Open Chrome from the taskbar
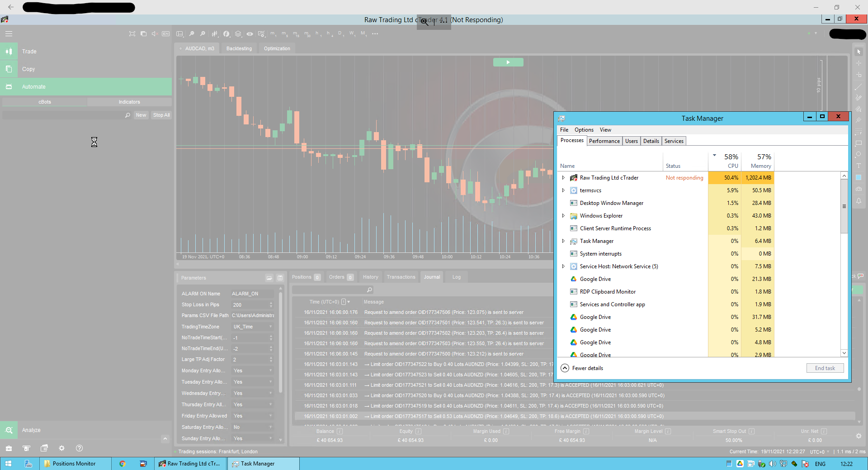The height and width of the screenshot is (470, 868). 122,464
